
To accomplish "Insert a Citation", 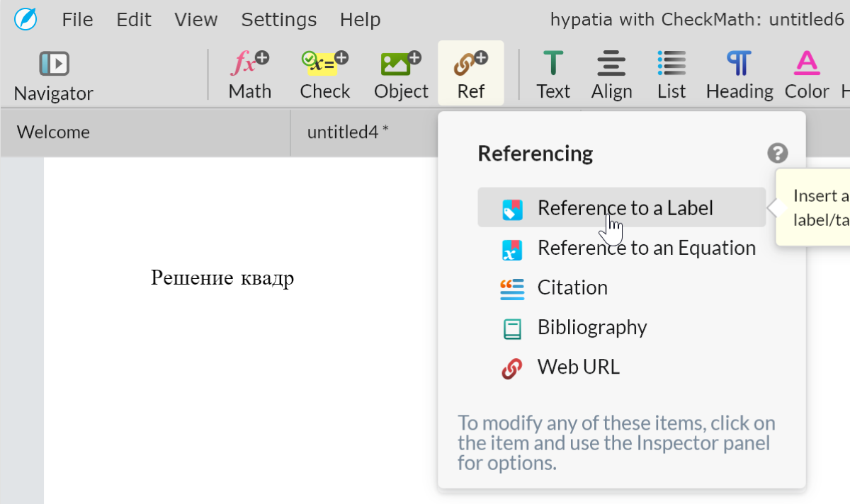I will (572, 288).
